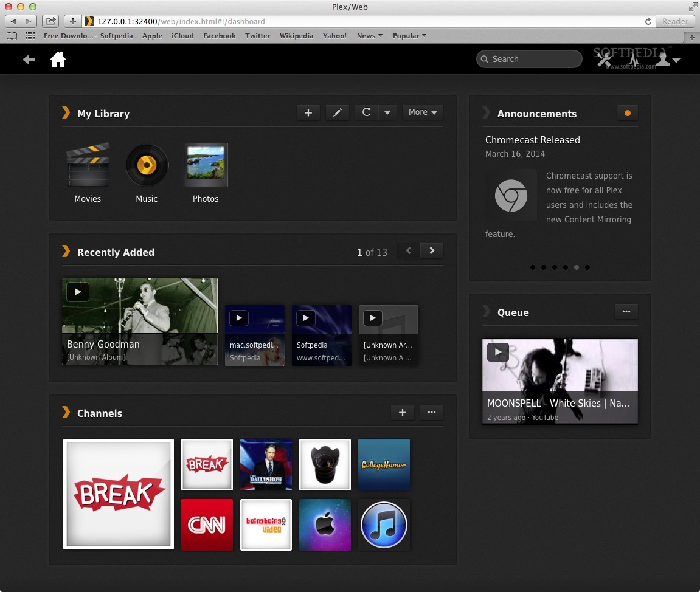The image size is (700, 592).
Task: Collapse the Recently Added section chevron
Action: (x=66, y=252)
